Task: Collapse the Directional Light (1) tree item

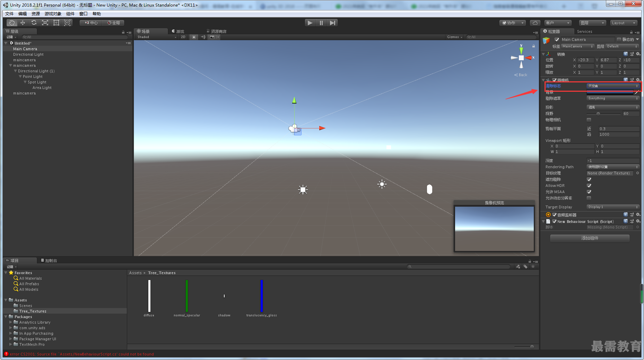Action: click(x=15, y=71)
